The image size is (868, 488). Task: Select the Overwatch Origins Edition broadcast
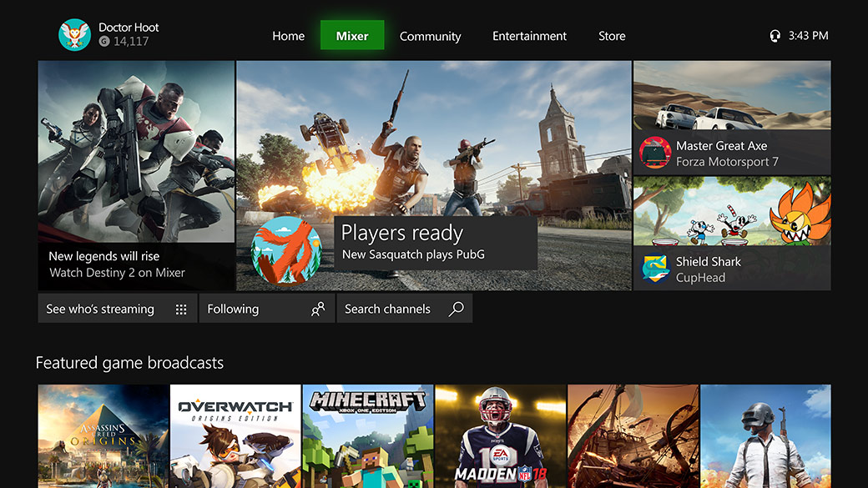pyautogui.click(x=235, y=436)
